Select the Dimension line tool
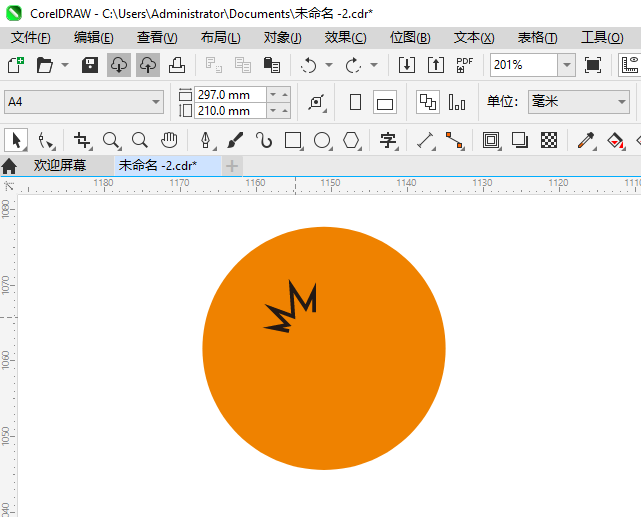Image resolution: width=641 pixels, height=517 pixels. [425, 141]
